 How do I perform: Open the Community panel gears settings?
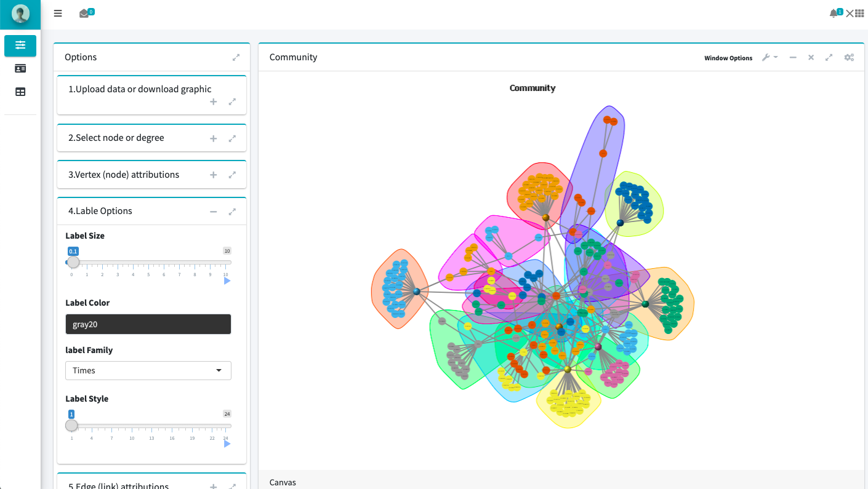pos(849,57)
